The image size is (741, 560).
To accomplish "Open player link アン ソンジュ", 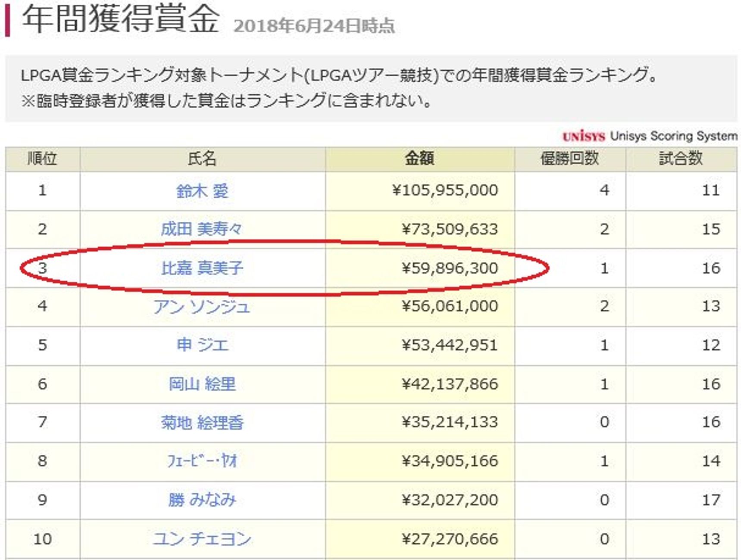I will click(x=202, y=306).
